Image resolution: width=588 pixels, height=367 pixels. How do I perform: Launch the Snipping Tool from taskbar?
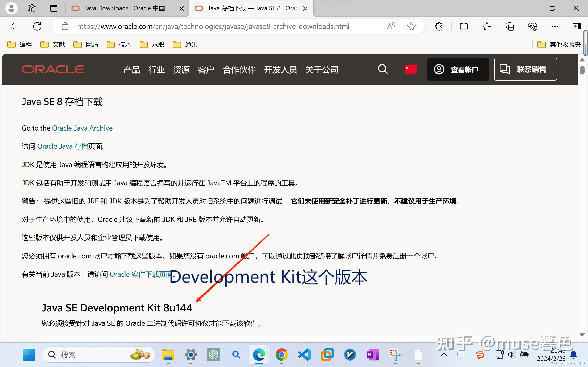pos(395,355)
